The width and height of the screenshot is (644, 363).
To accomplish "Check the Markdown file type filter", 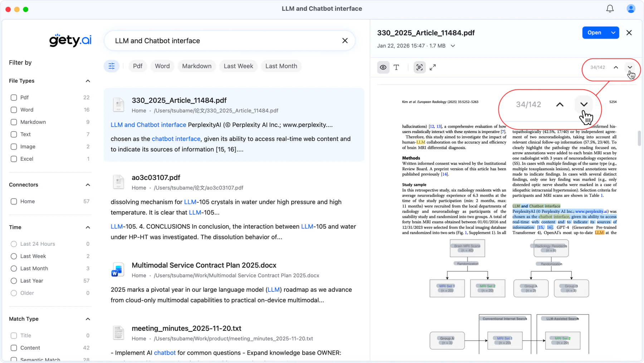I will (x=14, y=122).
